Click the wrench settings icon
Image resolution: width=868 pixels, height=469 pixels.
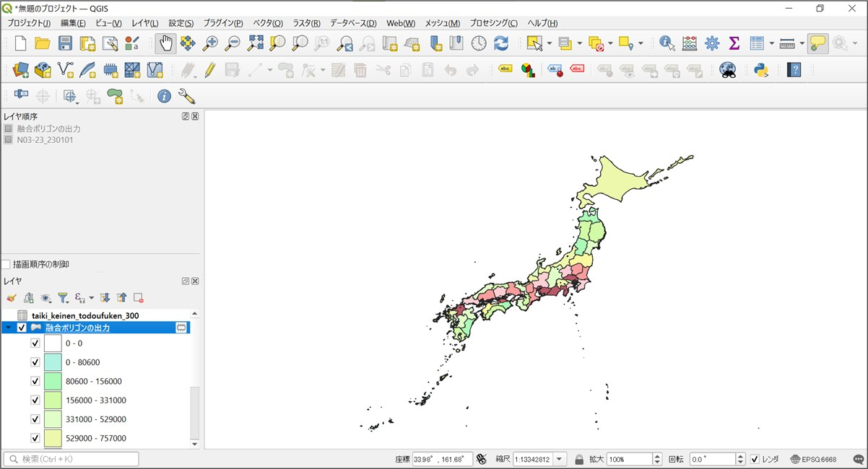(186, 96)
